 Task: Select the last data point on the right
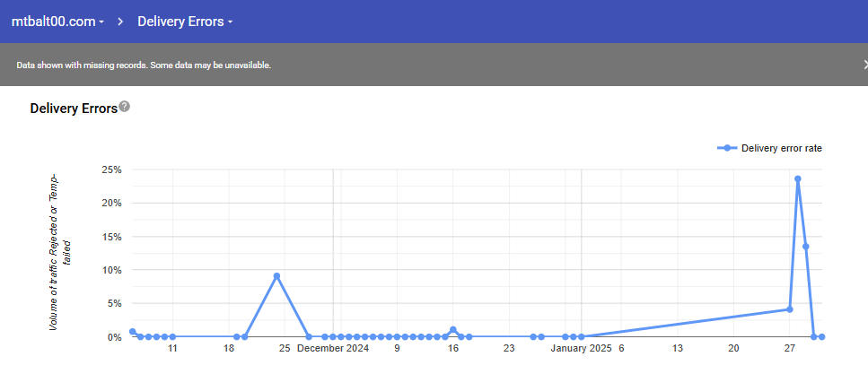tap(821, 337)
